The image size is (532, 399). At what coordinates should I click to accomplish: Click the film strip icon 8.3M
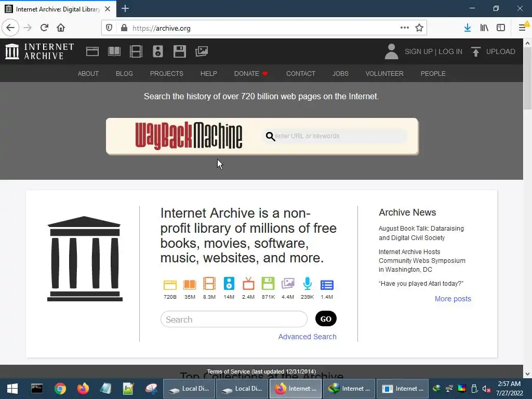coord(209,284)
